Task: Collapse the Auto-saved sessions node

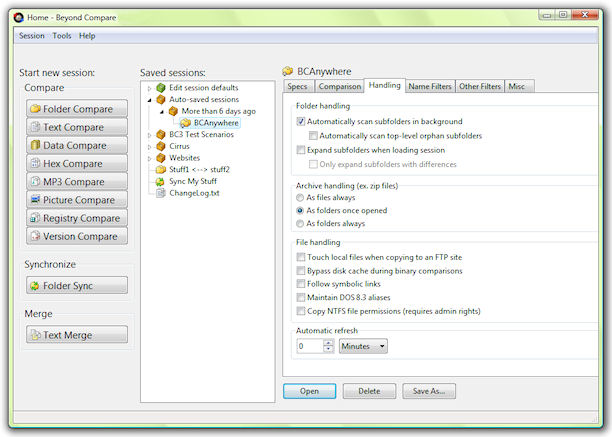Action: (149, 100)
